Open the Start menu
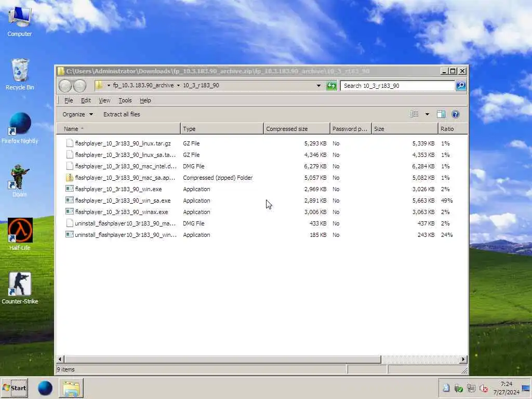Image resolution: width=532 pixels, height=399 pixels. tap(15, 388)
